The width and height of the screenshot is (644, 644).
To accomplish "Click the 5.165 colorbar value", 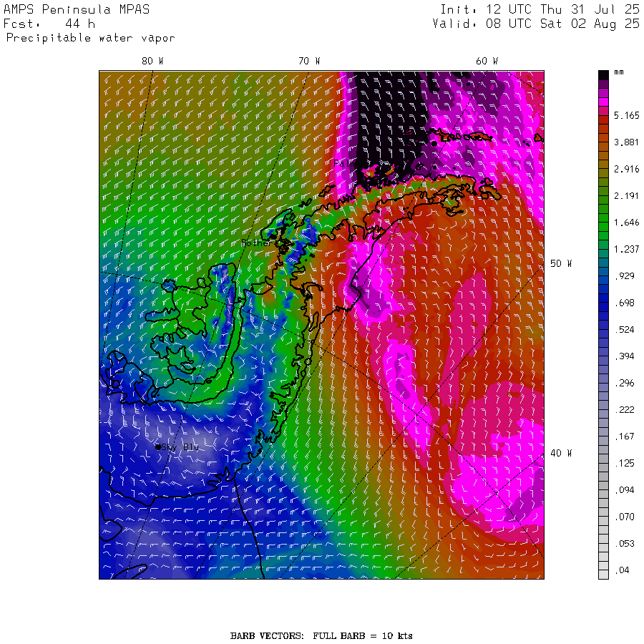I will point(626,115).
